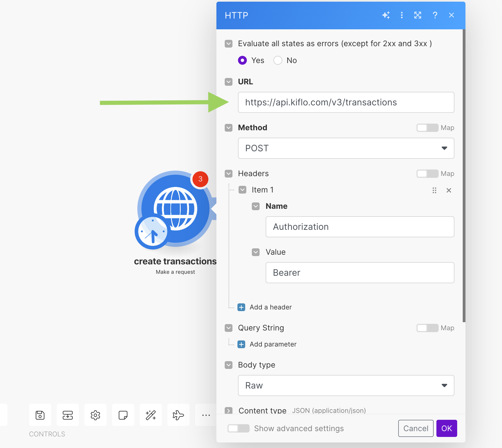Collapse header Item 1

242,190
